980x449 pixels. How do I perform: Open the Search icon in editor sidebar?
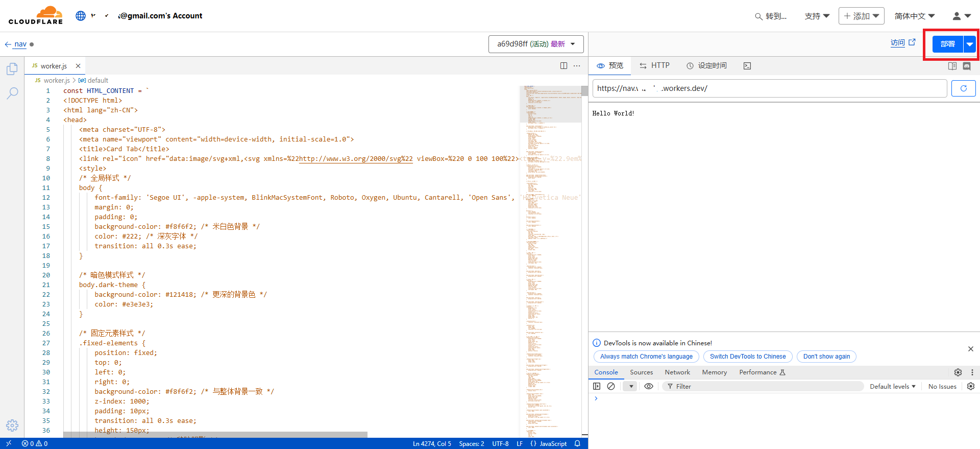[x=12, y=93]
